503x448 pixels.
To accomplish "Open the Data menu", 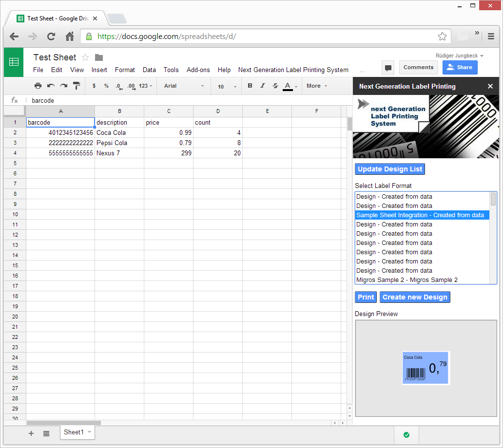I will click(149, 70).
